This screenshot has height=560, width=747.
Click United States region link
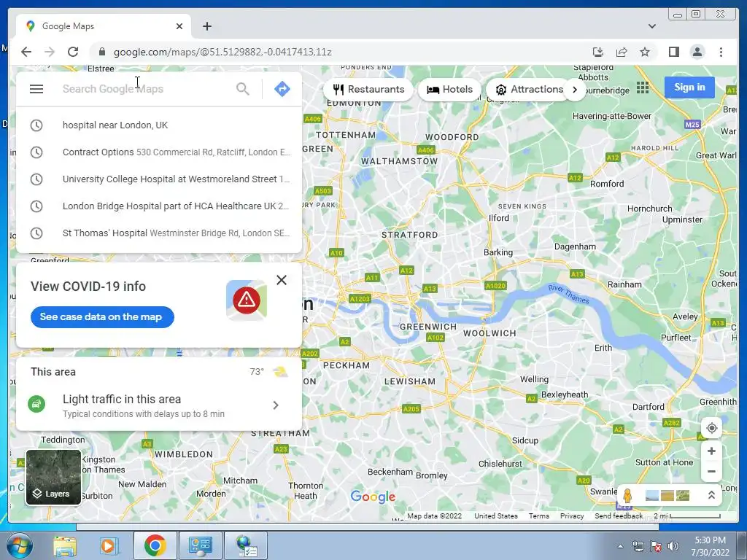[495, 516]
